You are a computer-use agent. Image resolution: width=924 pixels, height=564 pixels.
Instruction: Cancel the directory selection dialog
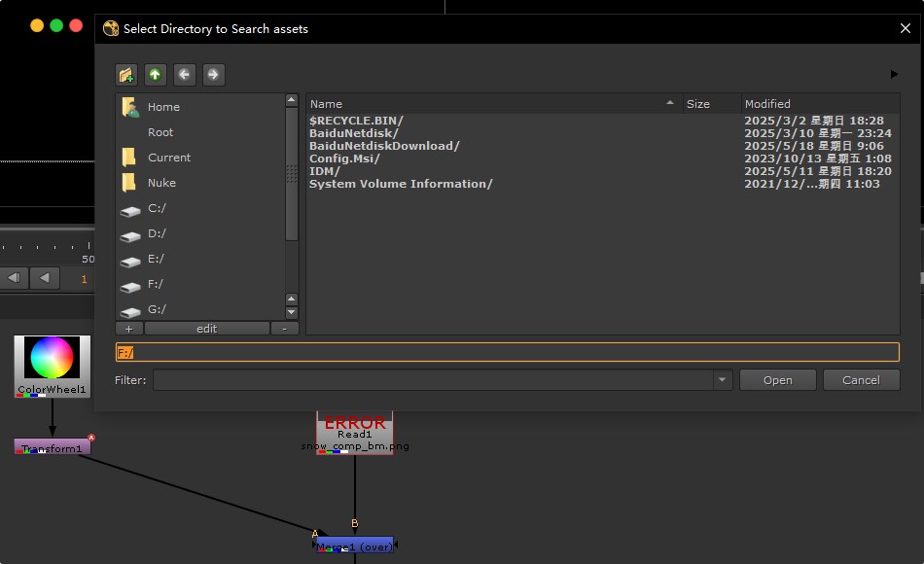pyautogui.click(x=861, y=380)
